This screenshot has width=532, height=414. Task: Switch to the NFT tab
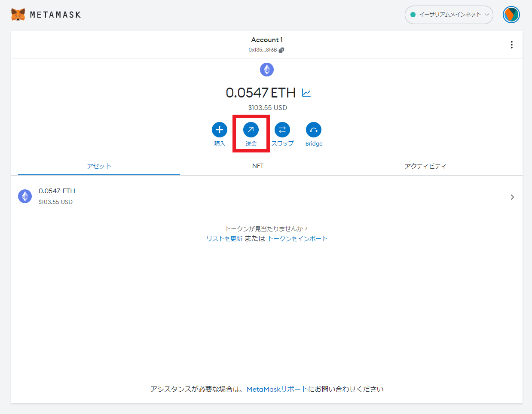pos(258,166)
